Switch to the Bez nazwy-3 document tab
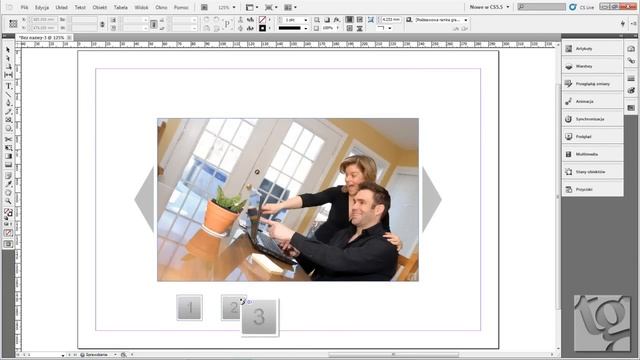640x360 pixels. coord(42,38)
